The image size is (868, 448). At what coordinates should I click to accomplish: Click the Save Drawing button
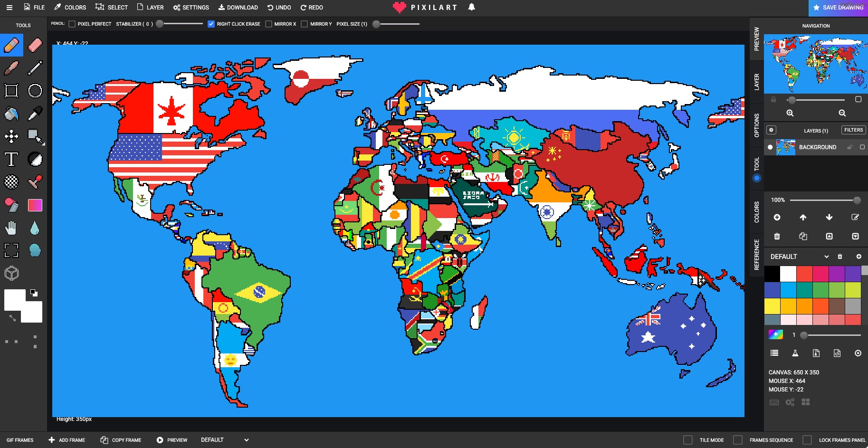click(x=838, y=8)
